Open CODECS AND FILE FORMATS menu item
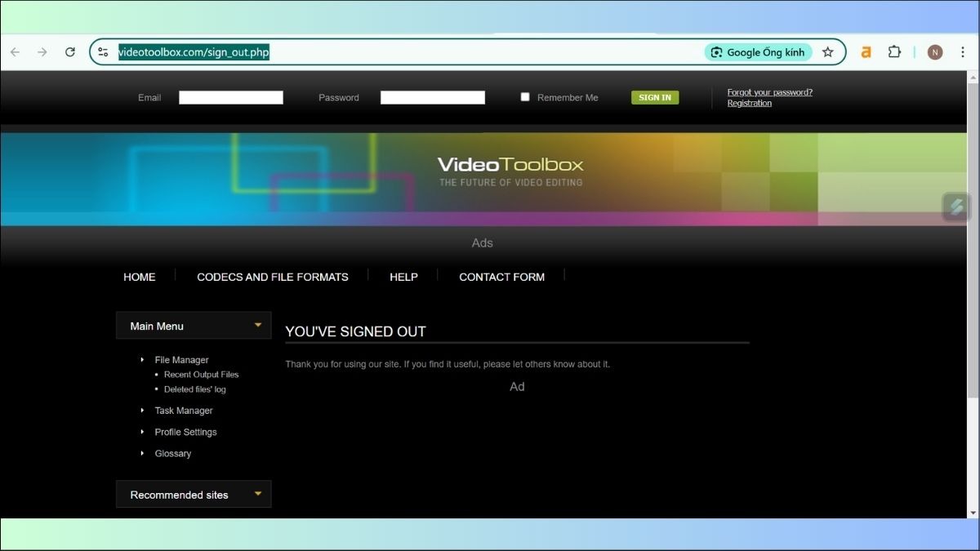Screen dimensions: 980x551 (x=273, y=277)
